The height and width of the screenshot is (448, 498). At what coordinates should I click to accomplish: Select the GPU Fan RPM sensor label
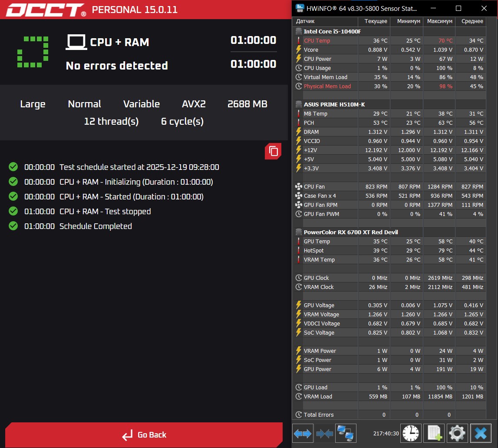point(320,205)
